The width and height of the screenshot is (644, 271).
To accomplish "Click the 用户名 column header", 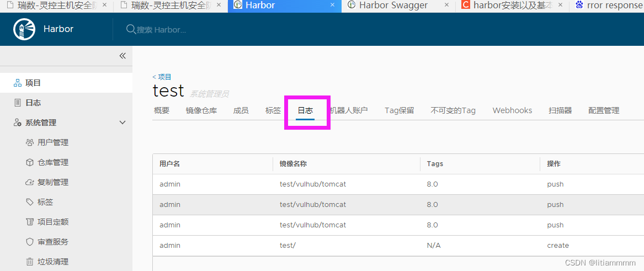I will click(169, 163).
